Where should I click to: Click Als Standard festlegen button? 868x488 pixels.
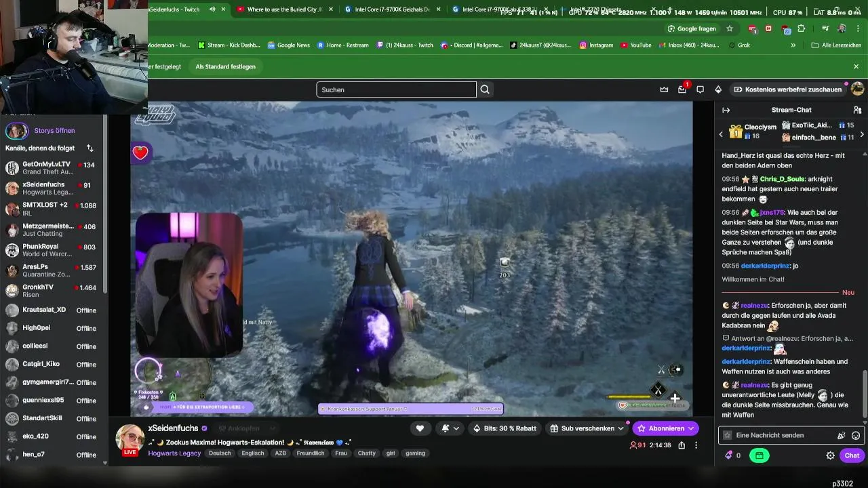226,66
